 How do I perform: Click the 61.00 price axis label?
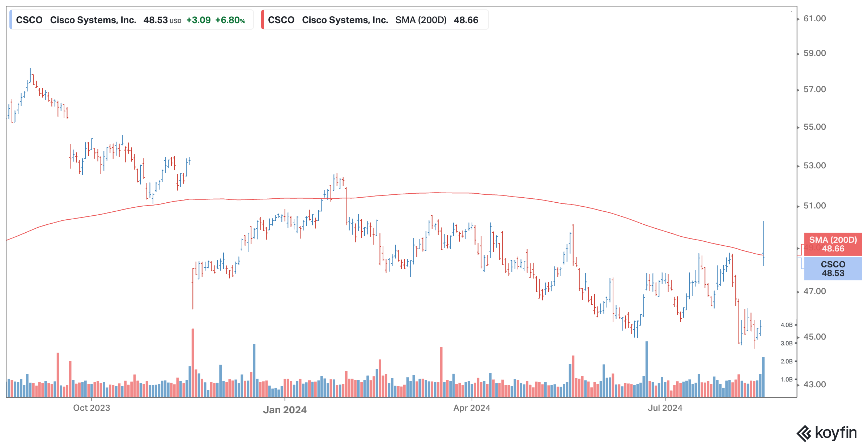(x=814, y=18)
